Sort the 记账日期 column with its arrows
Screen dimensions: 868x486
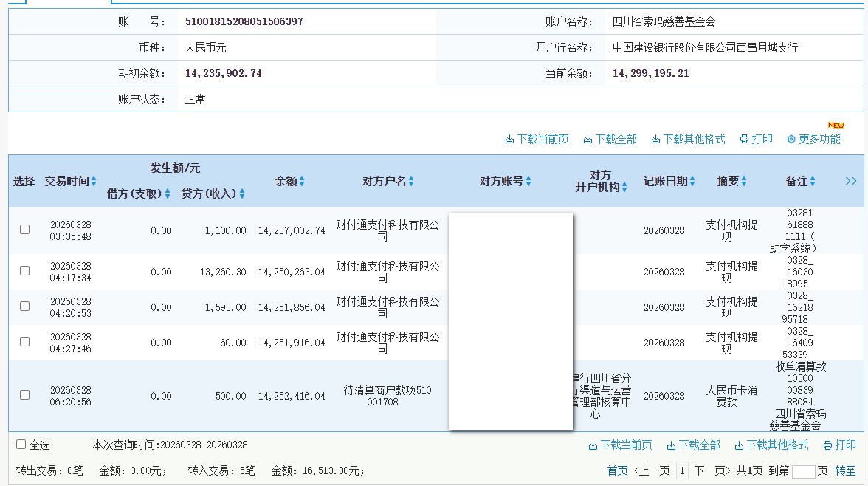(x=692, y=180)
